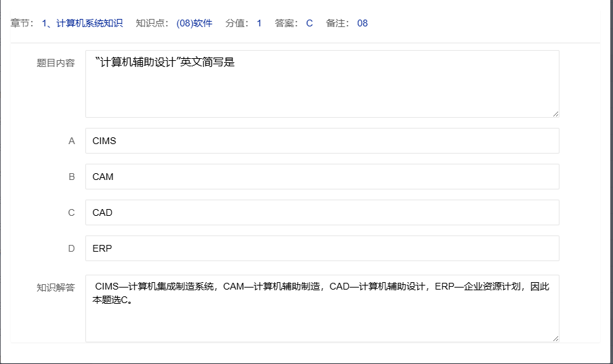Image resolution: width=613 pixels, height=364 pixels.
Task: Click the B option label
Action: coord(72,177)
